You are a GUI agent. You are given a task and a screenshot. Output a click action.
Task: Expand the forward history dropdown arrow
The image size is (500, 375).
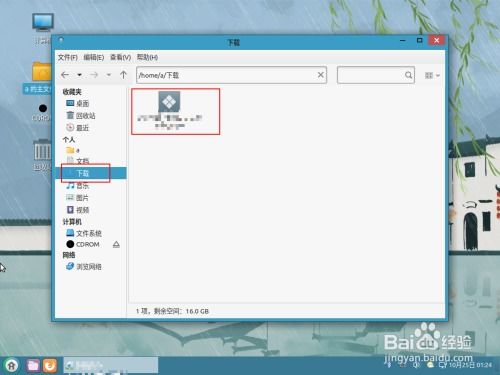(109, 75)
